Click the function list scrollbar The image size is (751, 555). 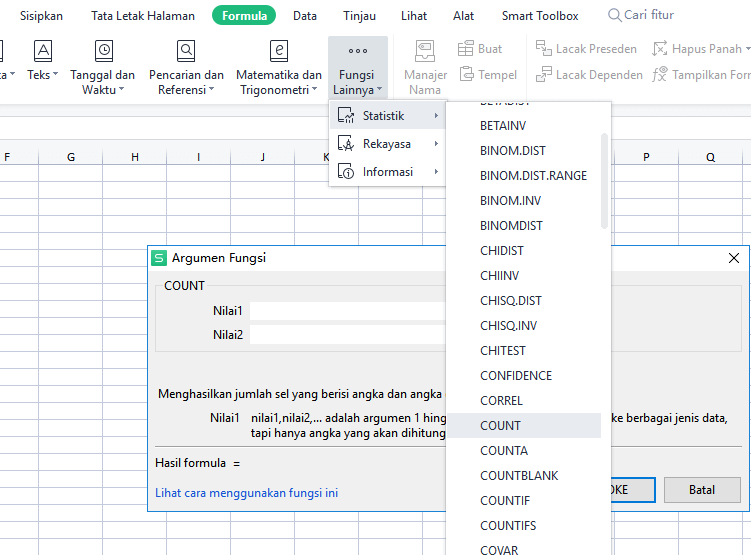pyautogui.click(x=604, y=180)
